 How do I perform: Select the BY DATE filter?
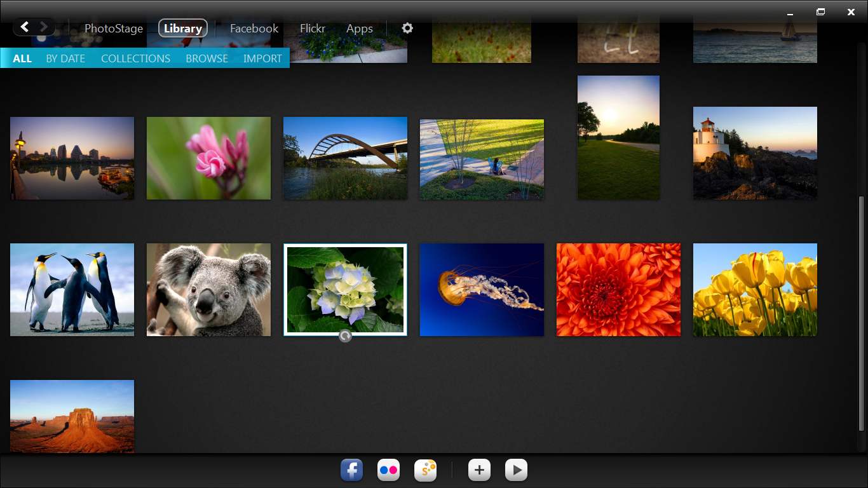tap(65, 58)
